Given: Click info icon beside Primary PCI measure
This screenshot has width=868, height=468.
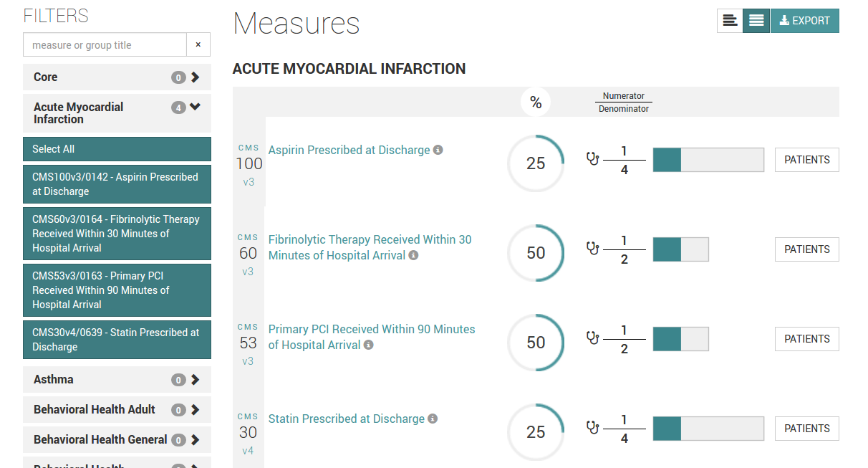Looking at the screenshot, I should click(369, 345).
